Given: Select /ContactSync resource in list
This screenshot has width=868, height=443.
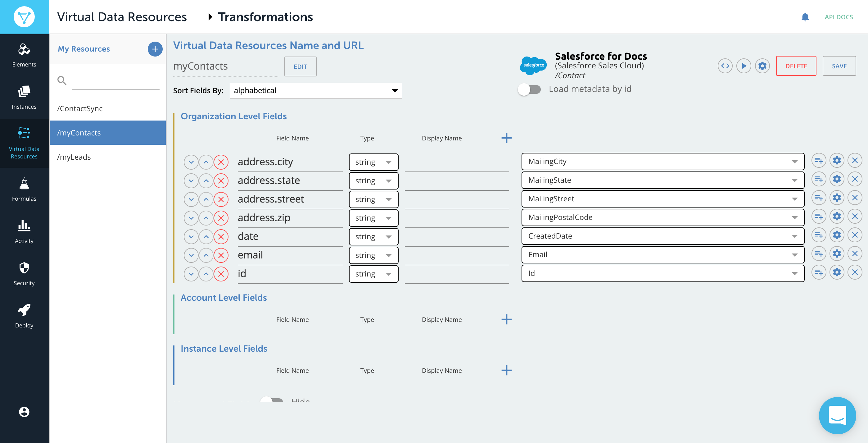Looking at the screenshot, I should (x=80, y=108).
